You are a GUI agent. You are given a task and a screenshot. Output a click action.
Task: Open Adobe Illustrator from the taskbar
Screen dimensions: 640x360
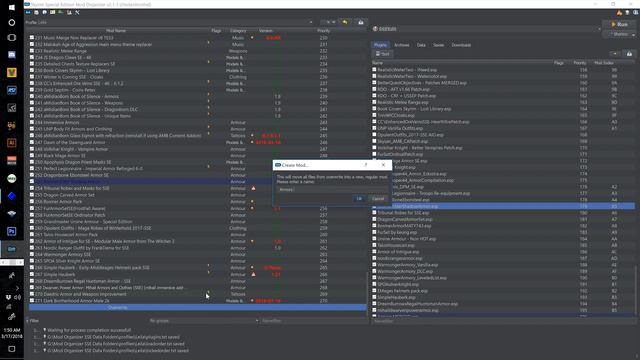point(11,143)
